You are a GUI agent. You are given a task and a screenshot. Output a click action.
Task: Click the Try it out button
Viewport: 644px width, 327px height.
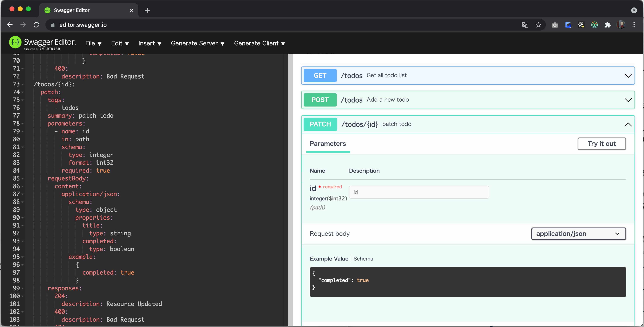pos(602,144)
